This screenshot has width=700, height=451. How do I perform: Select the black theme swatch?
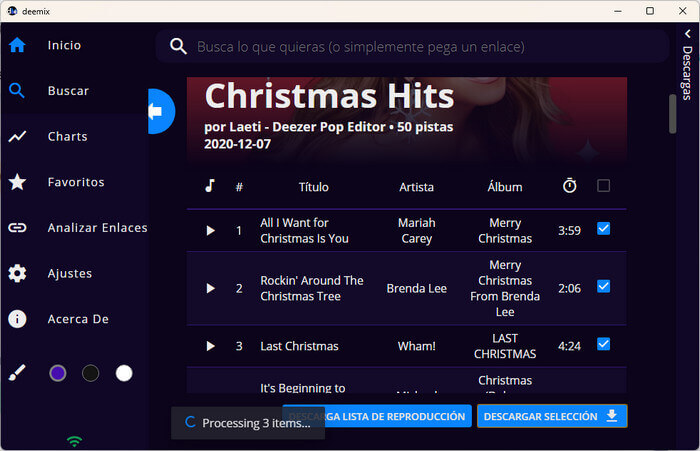[91, 373]
